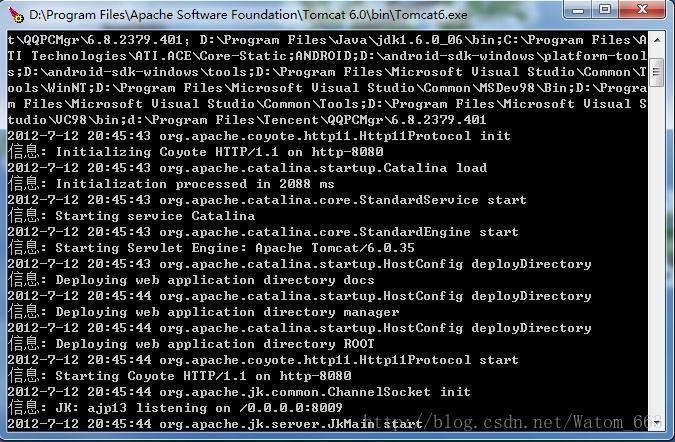
Task: Click the scrollbar up arrow
Action: point(656,40)
